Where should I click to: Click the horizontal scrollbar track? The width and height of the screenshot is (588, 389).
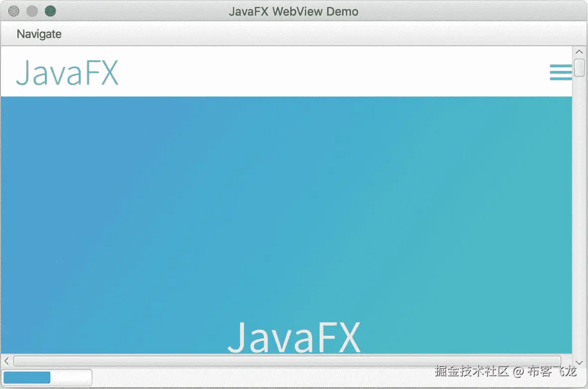pos(286,362)
